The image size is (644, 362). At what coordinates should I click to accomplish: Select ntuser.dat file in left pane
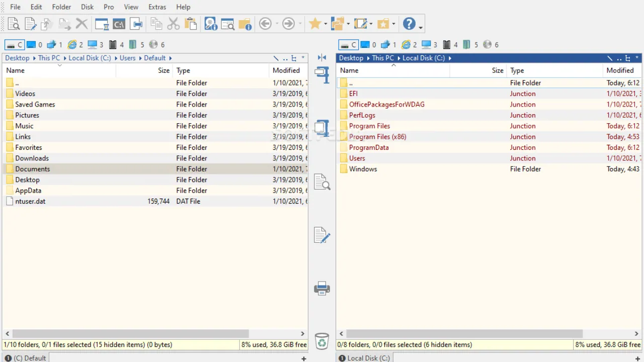coord(30,201)
